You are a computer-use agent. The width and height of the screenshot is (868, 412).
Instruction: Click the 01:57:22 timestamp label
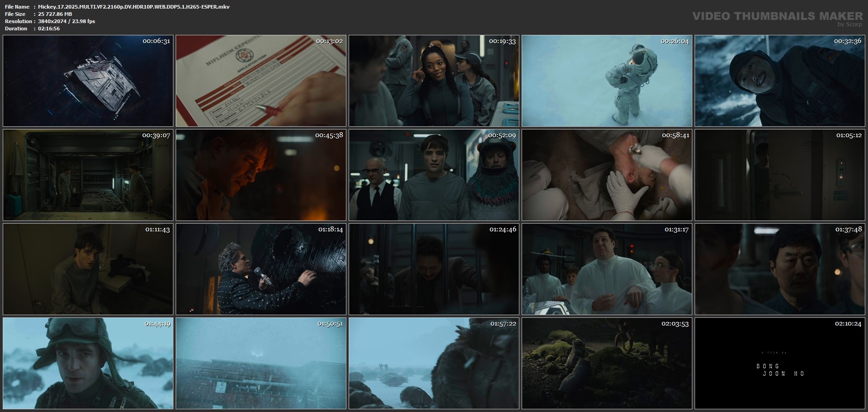[503, 324]
